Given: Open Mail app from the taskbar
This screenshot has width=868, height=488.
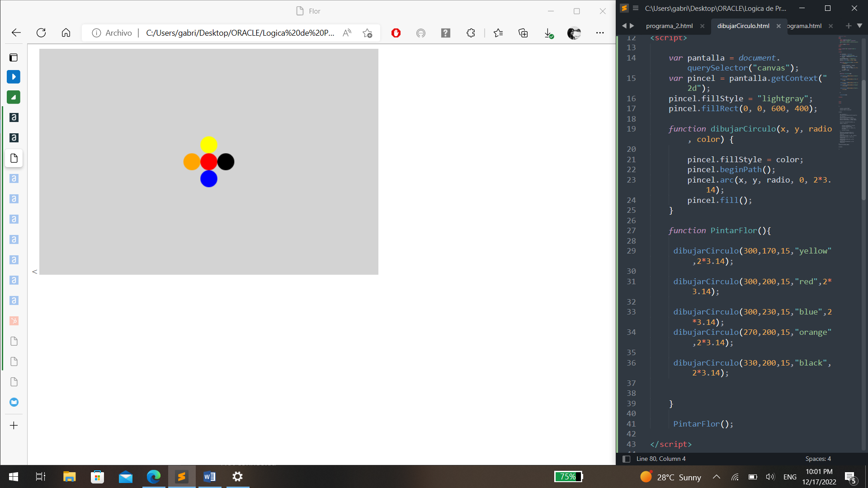Looking at the screenshot, I should pyautogui.click(x=126, y=477).
